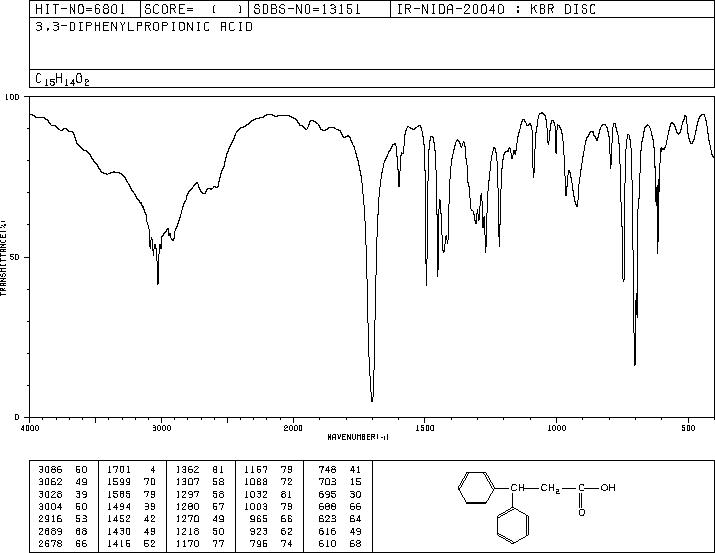Select peak table entry 1430
715x553 pixels.
(x=131, y=532)
